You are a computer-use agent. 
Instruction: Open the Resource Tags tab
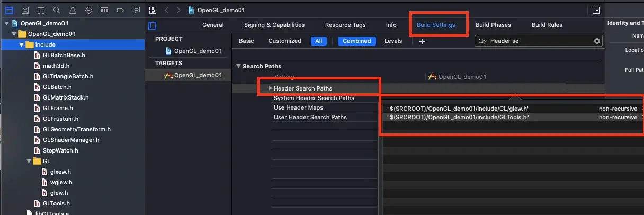click(345, 25)
